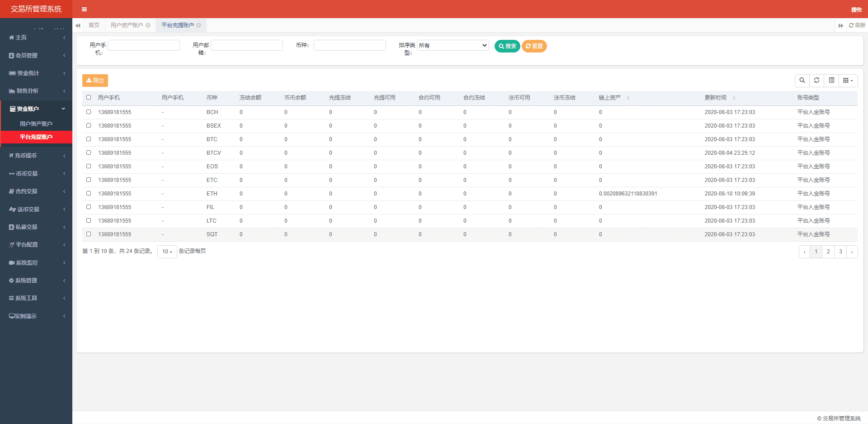Toggle the table card view icon

pos(831,81)
